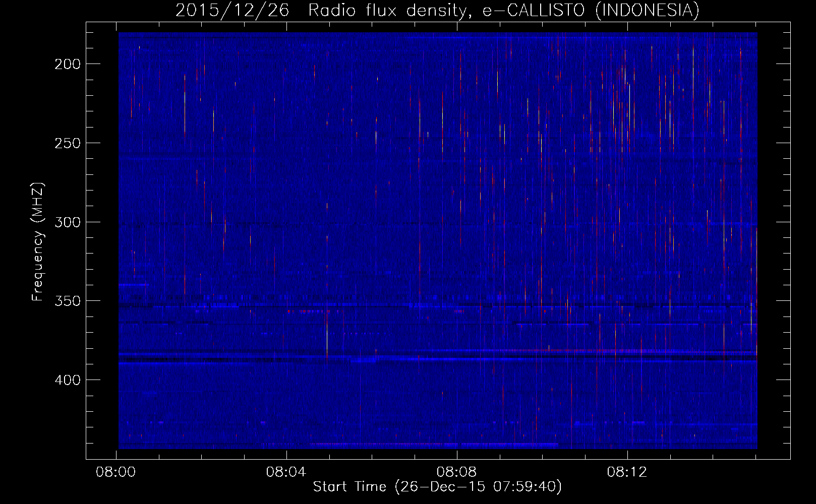Image resolution: width=816 pixels, height=504 pixels.
Task: Click the 08:12 time tick label
Action: click(627, 472)
